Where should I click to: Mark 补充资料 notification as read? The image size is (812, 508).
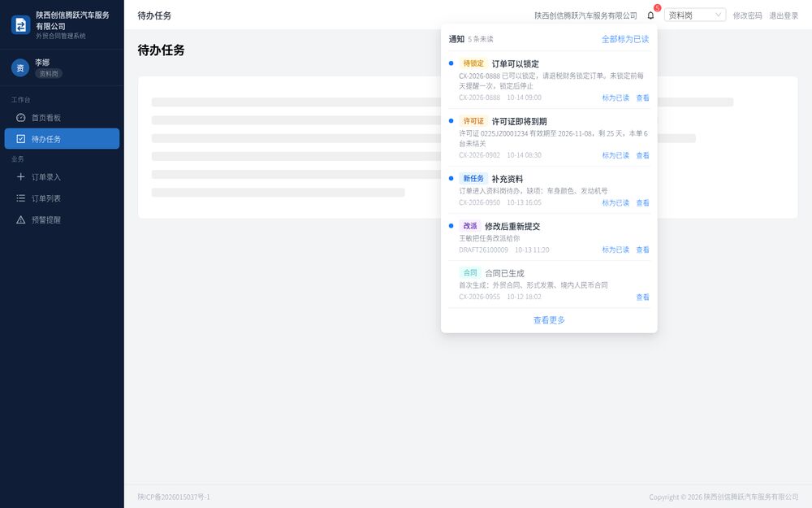615,202
